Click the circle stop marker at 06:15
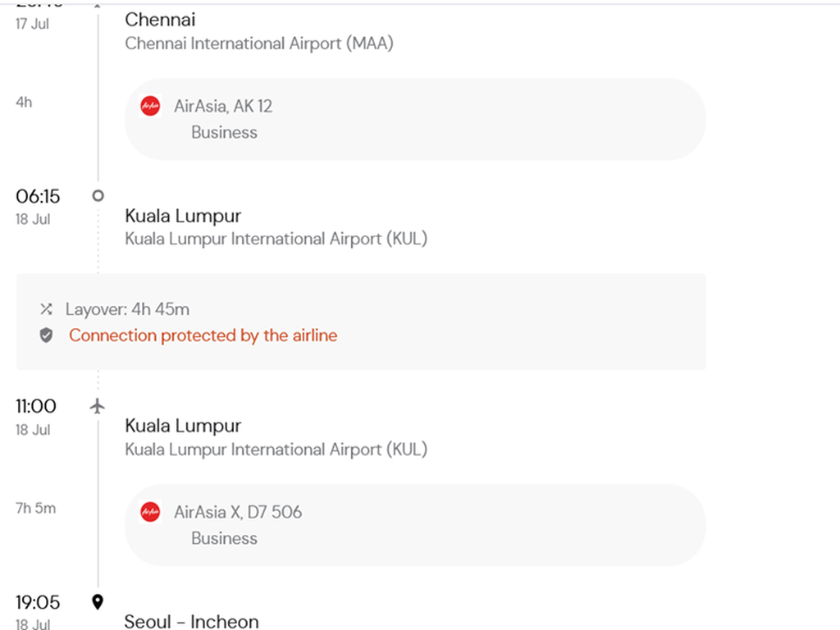 pos(97,196)
